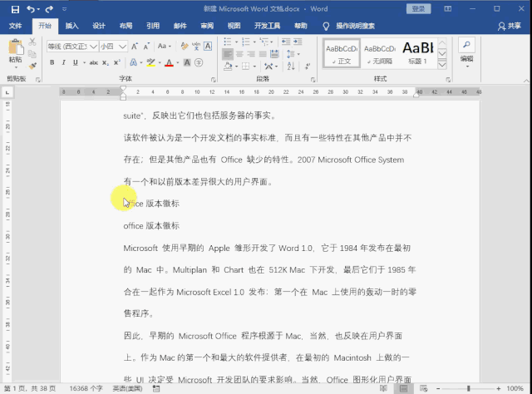Align text right
The width and height of the screenshot is (532, 394).
pos(251,54)
